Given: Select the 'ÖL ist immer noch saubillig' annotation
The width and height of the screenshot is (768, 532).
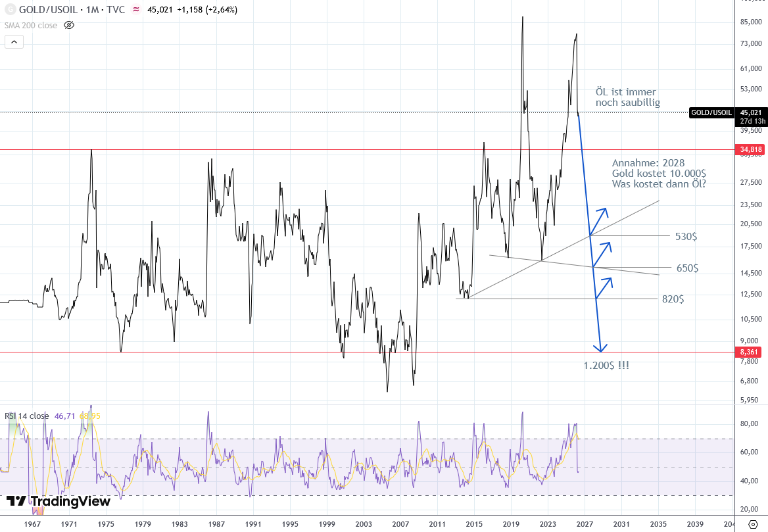Looking at the screenshot, I should coord(627,97).
